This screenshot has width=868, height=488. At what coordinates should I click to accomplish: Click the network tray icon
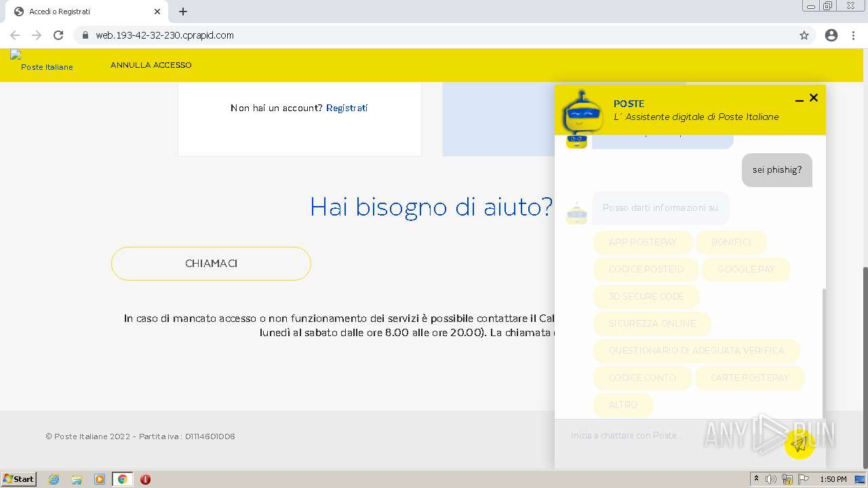(787, 479)
